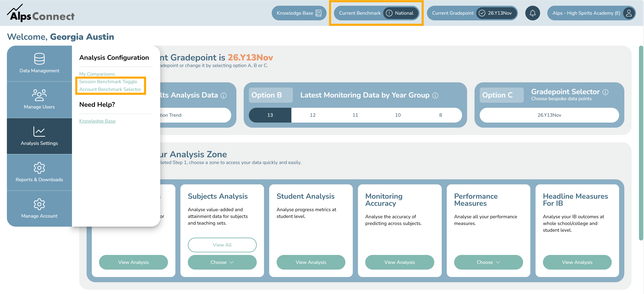This screenshot has width=644, height=294.
Task: Expand the Subjects Analysis Choose dropdown
Action: pos(222,262)
